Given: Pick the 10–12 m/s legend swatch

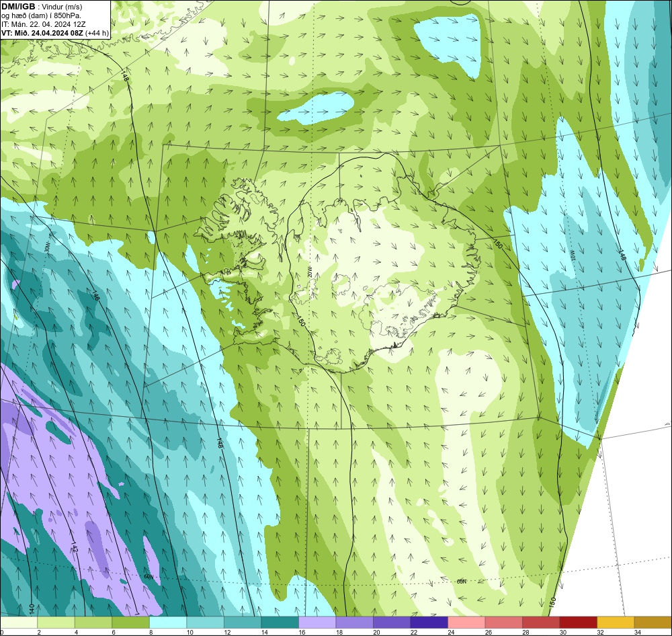Looking at the screenshot, I should (x=205, y=623).
